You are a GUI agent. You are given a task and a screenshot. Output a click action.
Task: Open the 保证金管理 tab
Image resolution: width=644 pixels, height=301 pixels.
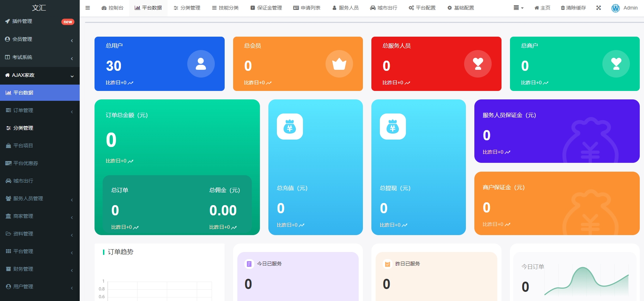tap(266, 8)
